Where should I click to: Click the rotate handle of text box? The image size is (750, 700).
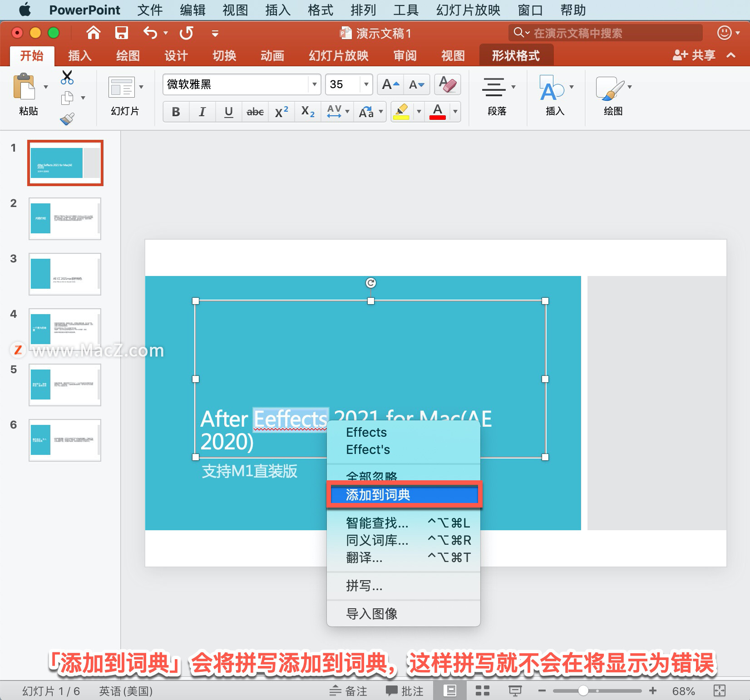coord(370,283)
